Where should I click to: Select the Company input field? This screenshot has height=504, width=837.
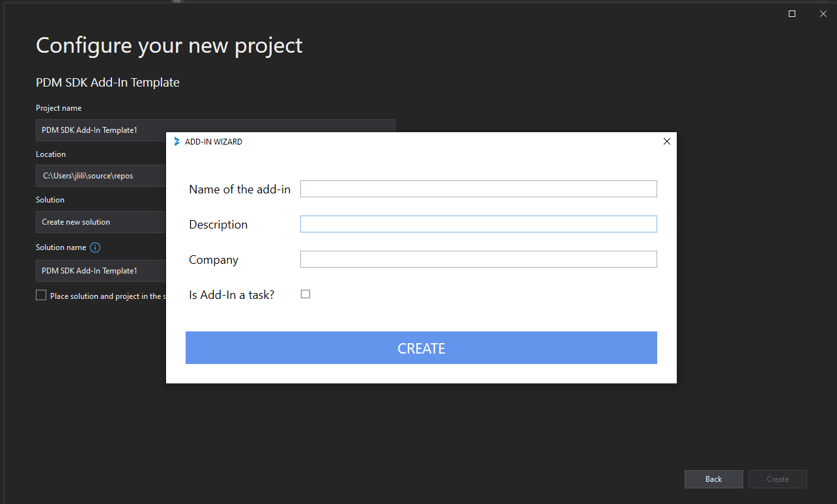point(478,259)
